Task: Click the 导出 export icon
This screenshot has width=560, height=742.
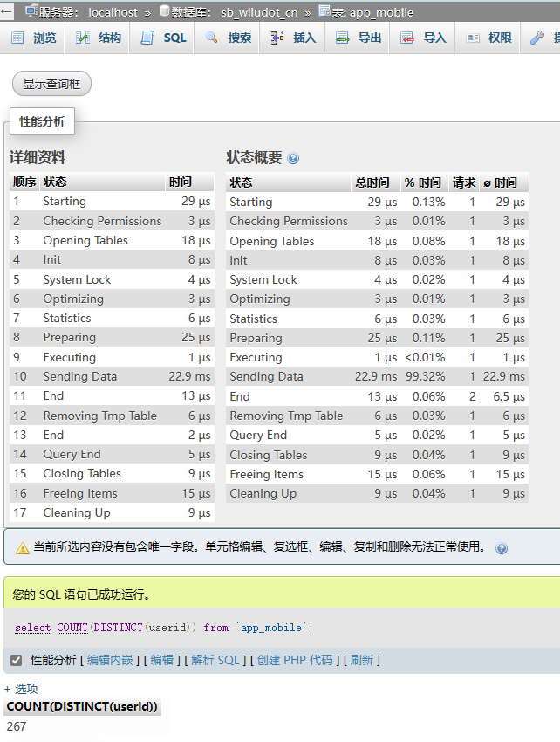Action: [343, 38]
